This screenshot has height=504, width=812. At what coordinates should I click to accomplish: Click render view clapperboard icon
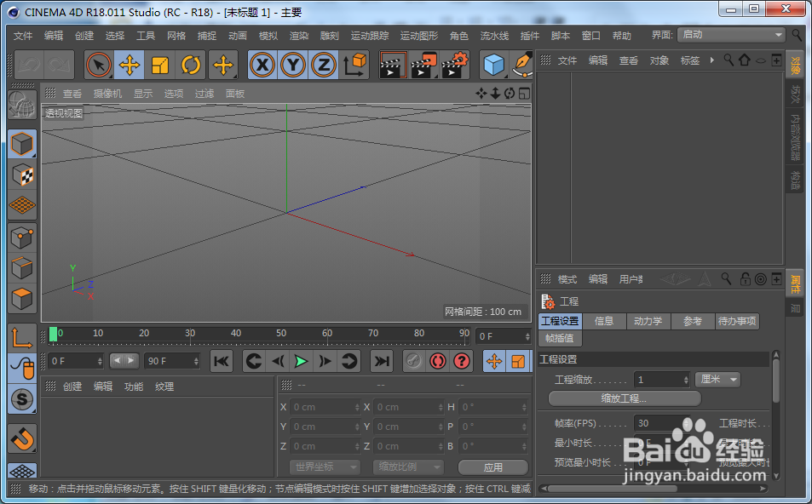coord(393,66)
